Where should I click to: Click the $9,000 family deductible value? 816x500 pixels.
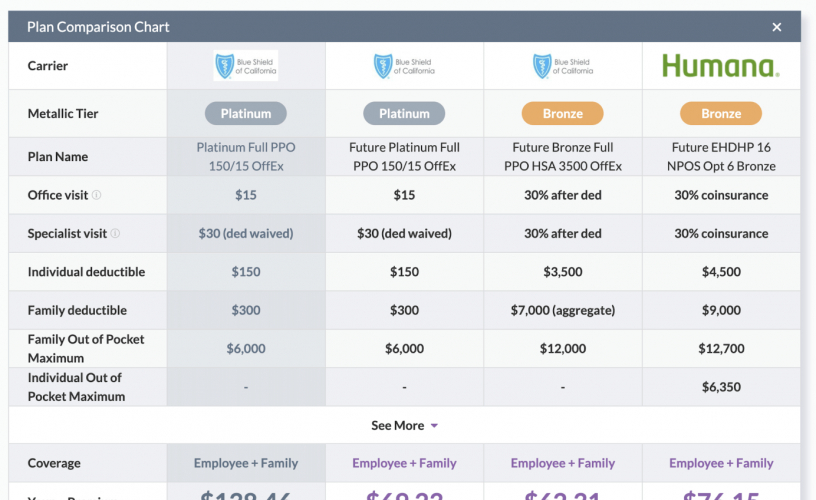(721, 311)
